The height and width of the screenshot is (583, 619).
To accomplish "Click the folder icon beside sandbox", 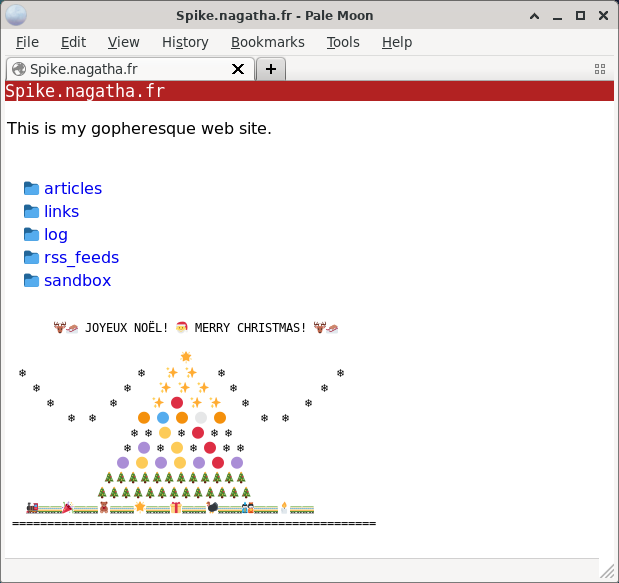I will (31, 281).
